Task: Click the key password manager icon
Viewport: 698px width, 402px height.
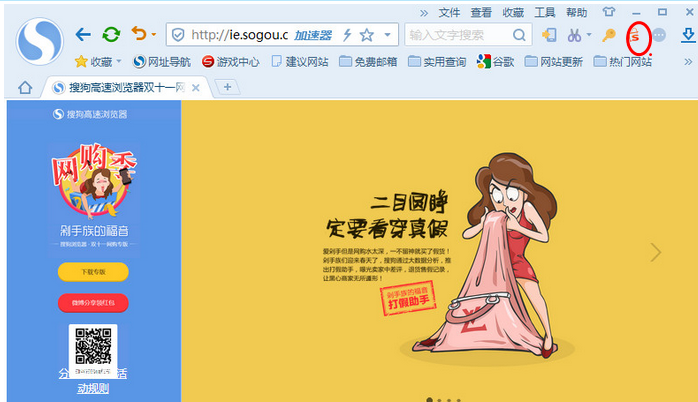Action: tap(609, 35)
